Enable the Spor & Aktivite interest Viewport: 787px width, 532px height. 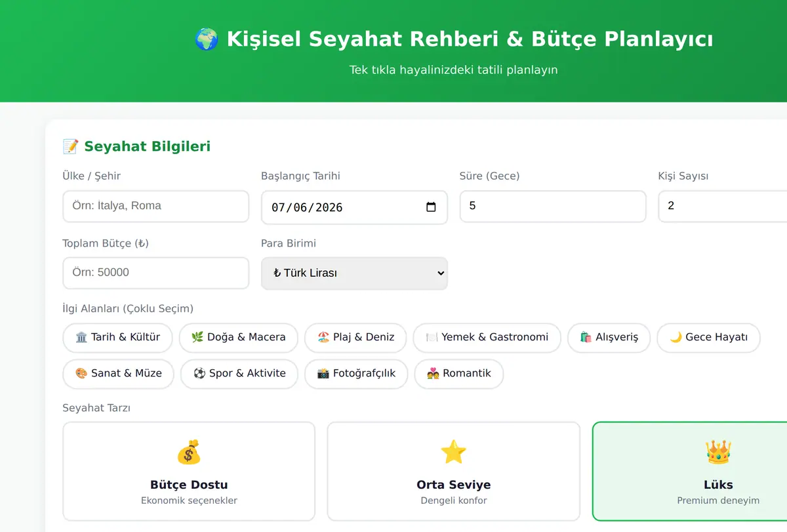click(x=239, y=374)
